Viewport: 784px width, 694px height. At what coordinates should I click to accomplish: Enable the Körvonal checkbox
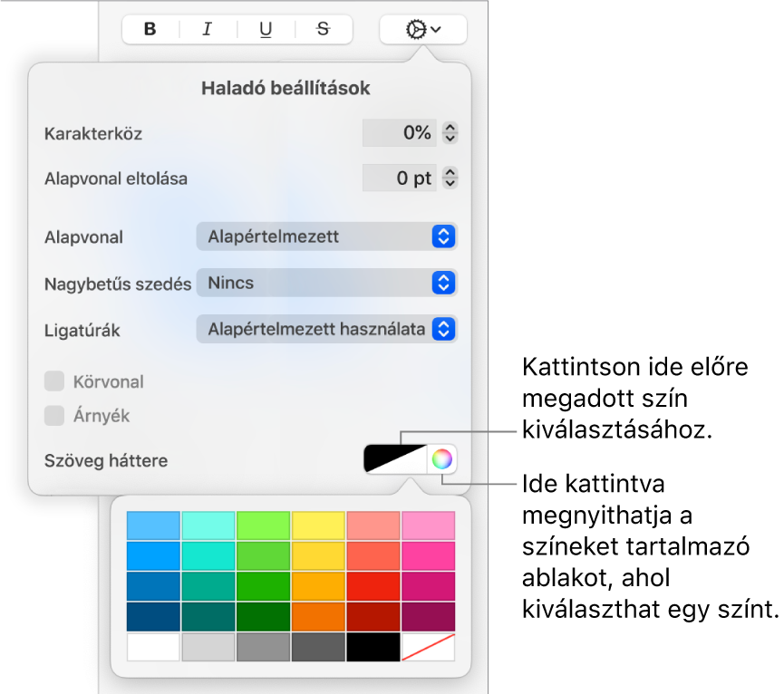[x=55, y=381]
